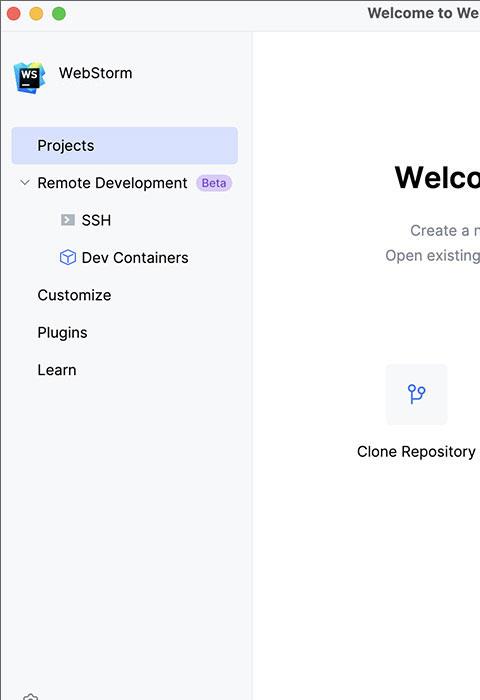Click the Beta badge
This screenshot has height=700, width=480.
click(x=214, y=183)
